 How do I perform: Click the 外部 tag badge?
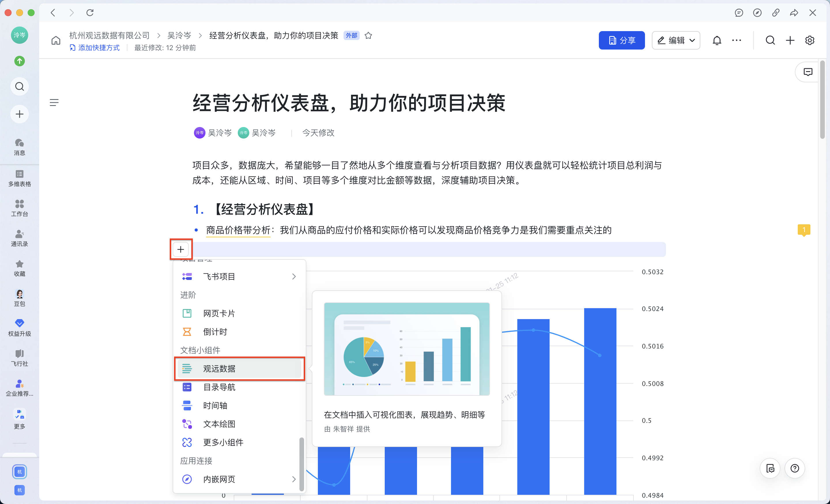(x=351, y=35)
